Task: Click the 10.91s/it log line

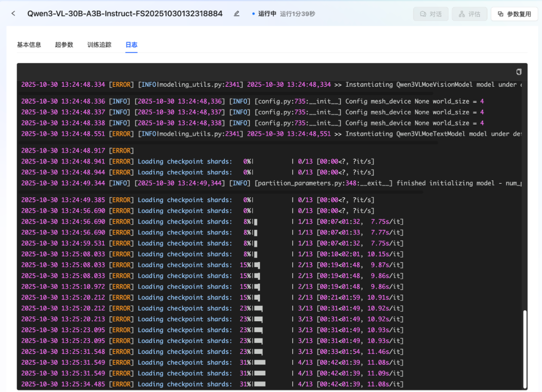Action: [212, 297]
